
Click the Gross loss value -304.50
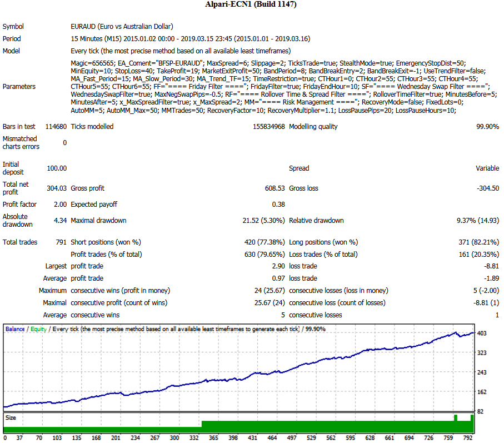click(488, 188)
